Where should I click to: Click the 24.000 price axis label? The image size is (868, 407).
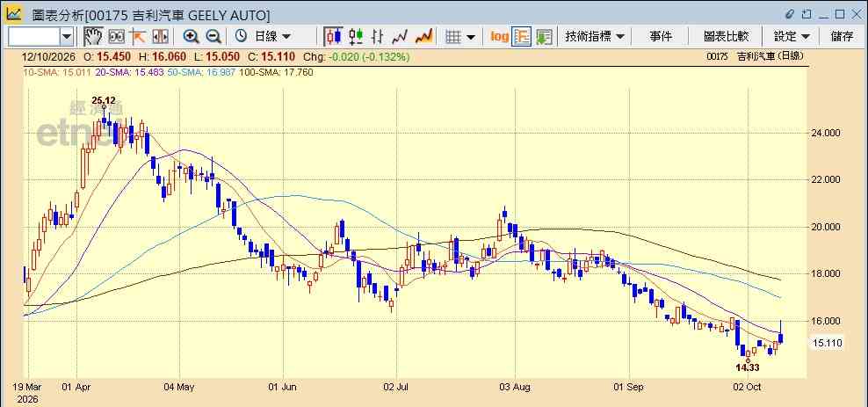click(x=826, y=133)
